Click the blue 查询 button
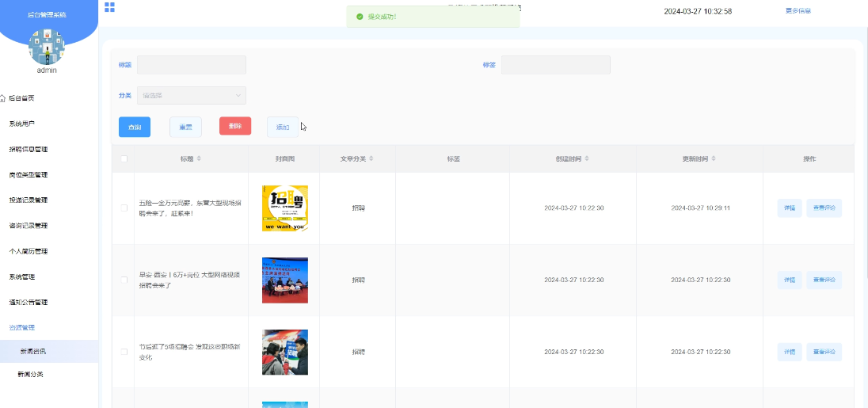 (x=135, y=127)
